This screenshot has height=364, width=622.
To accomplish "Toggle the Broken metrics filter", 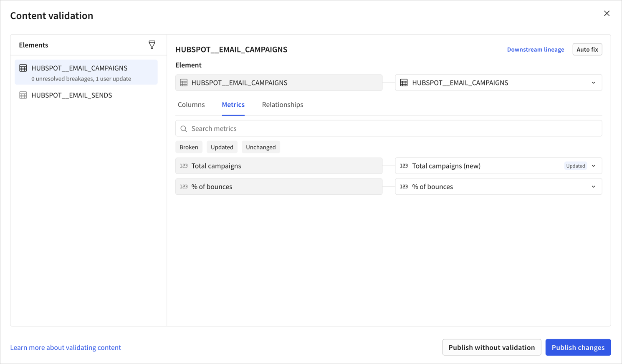I will pos(189,147).
